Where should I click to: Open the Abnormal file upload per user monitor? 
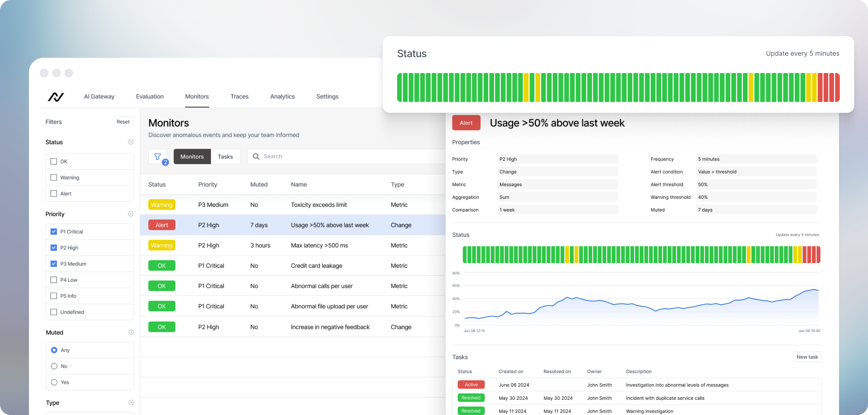coord(293,306)
